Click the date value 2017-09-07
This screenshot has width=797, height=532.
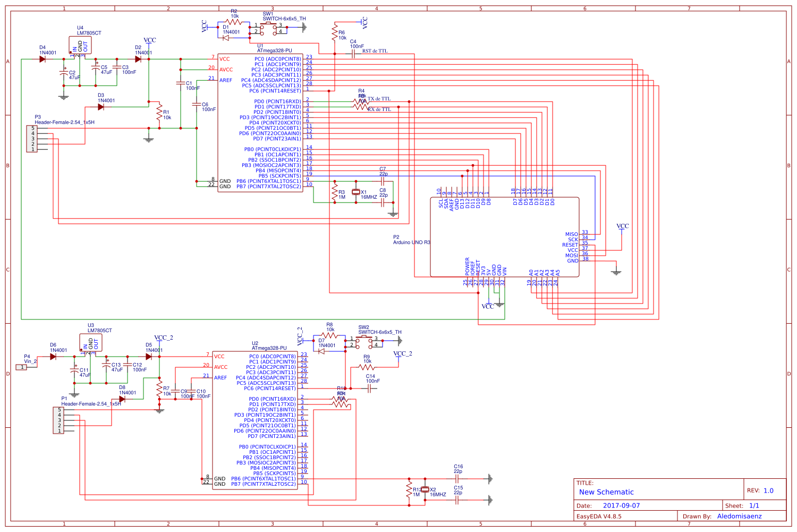click(x=621, y=506)
